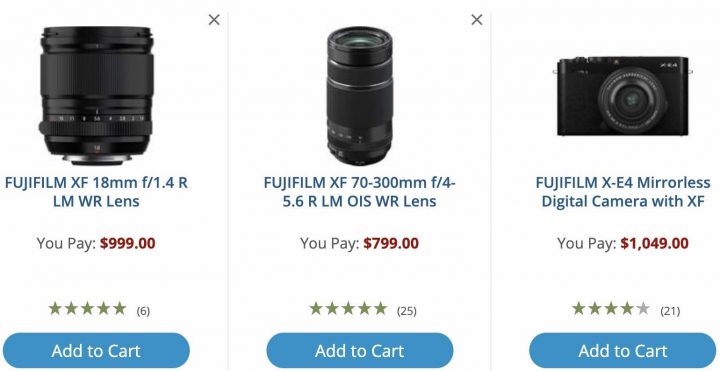
Task: Click the star rating of 70-300mm lens
Action: point(348,309)
